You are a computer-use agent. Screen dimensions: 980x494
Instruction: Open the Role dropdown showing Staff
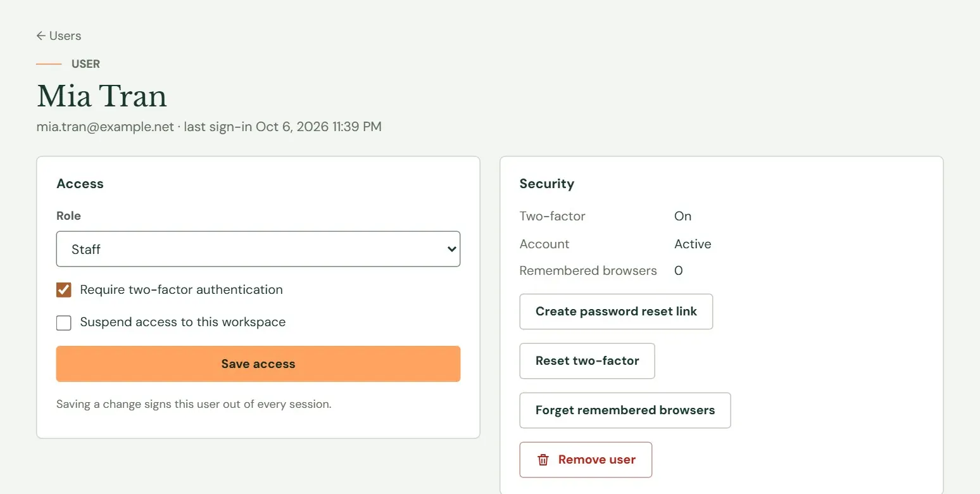coord(258,249)
